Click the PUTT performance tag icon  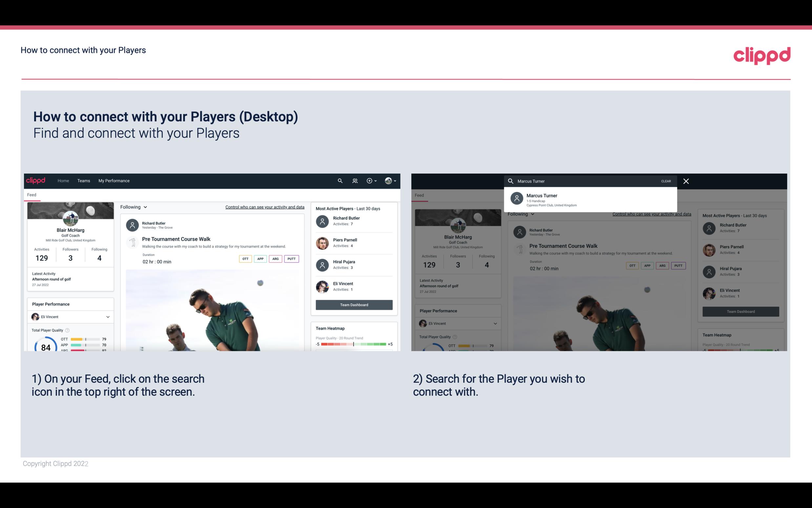coord(292,259)
